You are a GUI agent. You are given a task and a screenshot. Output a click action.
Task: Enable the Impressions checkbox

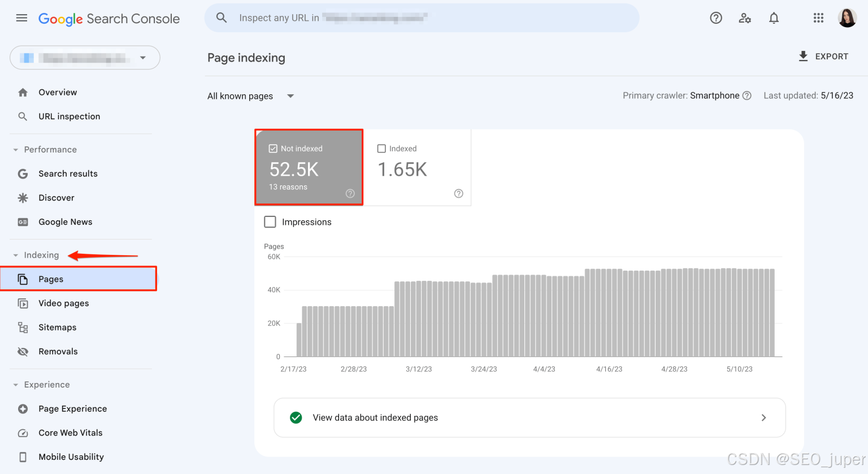[x=270, y=222]
